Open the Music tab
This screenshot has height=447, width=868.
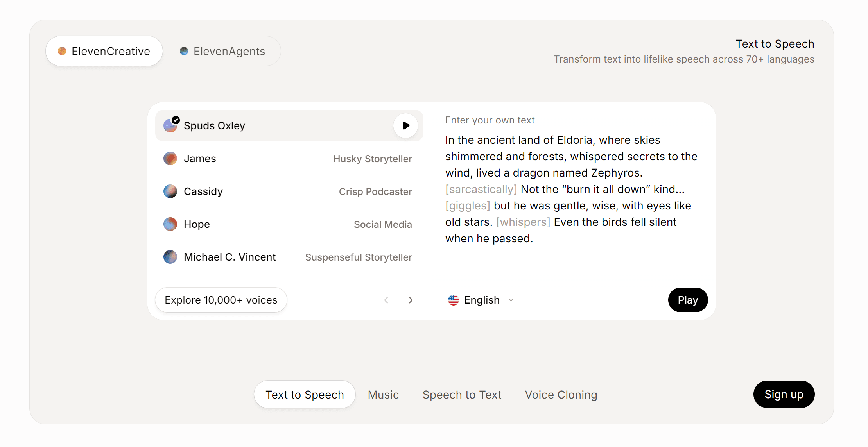point(383,395)
